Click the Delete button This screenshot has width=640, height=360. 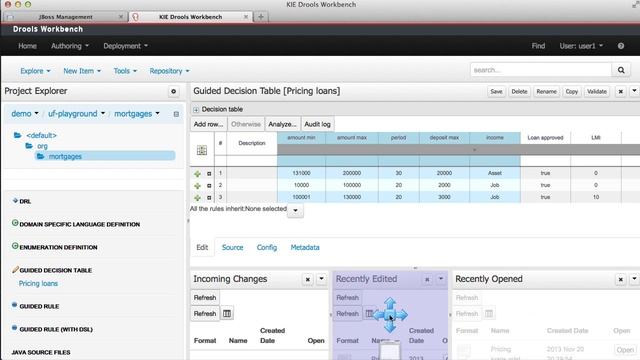click(x=519, y=91)
